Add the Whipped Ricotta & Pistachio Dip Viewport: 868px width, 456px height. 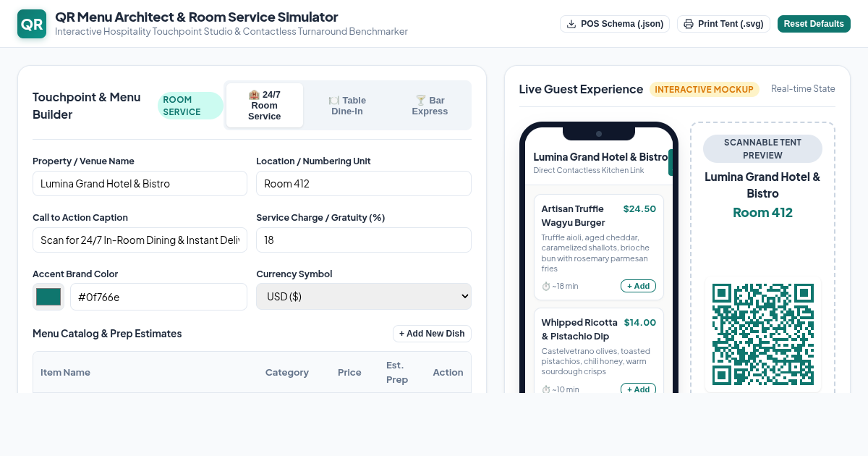[x=638, y=389]
